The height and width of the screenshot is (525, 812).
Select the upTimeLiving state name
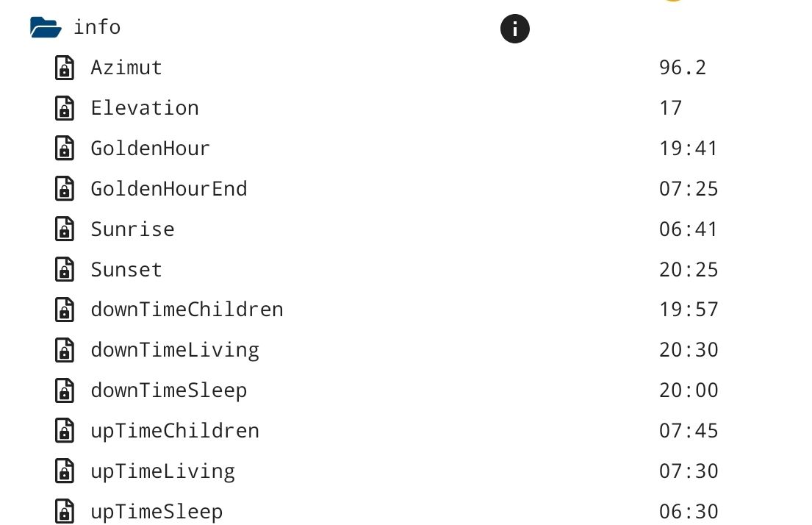pyautogui.click(x=162, y=471)
